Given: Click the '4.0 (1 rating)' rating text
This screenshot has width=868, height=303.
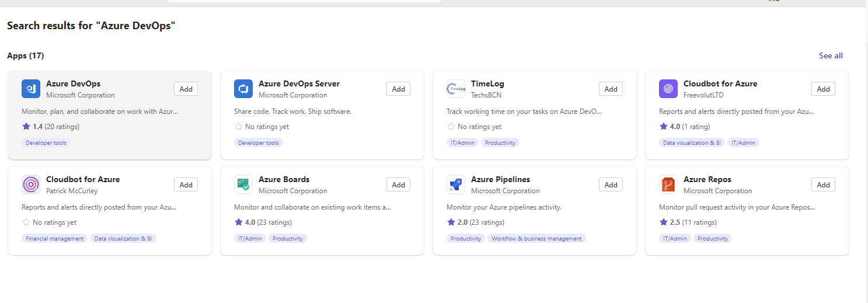Looking at the screenshot, I should [690, 126].
